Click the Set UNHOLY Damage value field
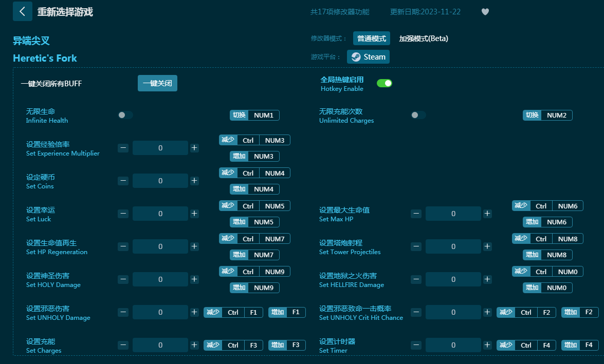604x364 pixels. [x=160, y=312]
